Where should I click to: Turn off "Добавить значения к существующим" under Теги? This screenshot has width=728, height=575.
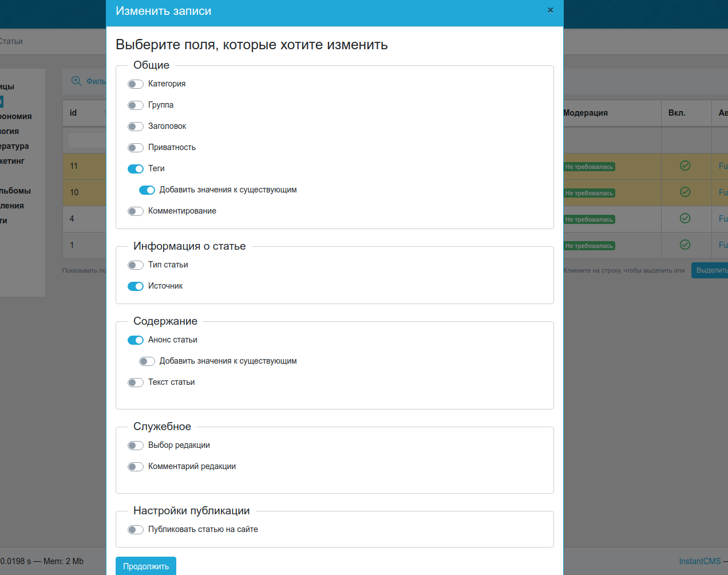click(147, 190)
